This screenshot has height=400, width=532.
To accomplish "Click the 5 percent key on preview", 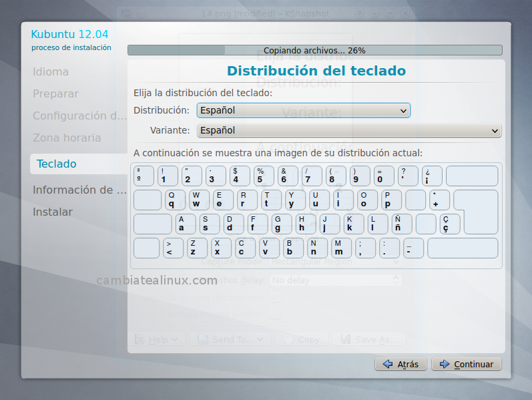I will pyautogui.click(x=264, y=176).
